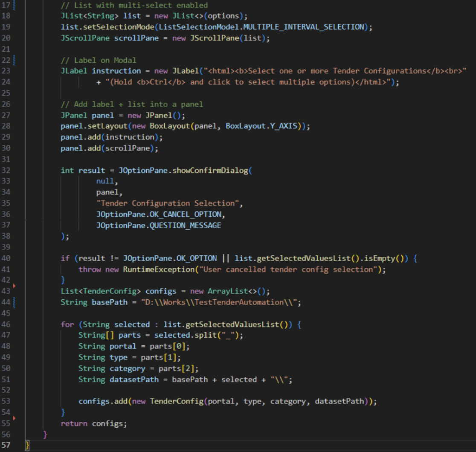This screenshot has width=476, height=452.
Task: Select line number 32 in the gutter
Action: [6, 170]
